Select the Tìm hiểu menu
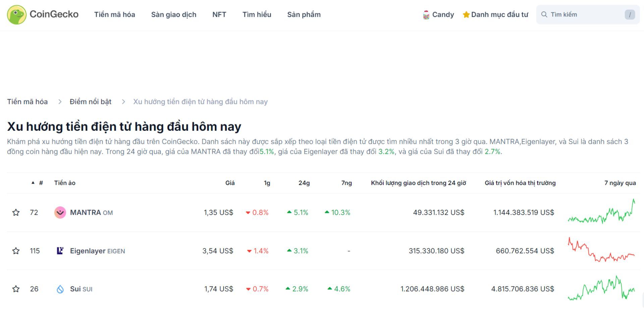644x312 pixels. pos(257,14)
